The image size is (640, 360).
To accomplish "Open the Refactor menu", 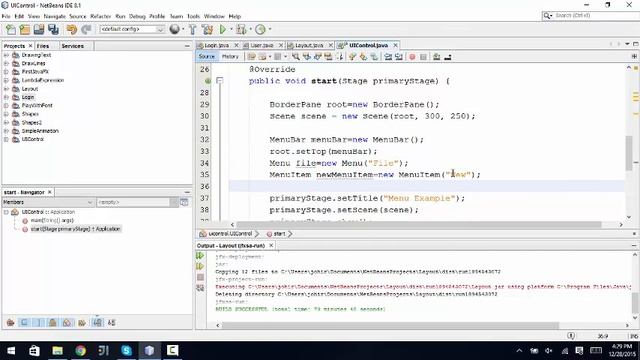I will (100, 16).
